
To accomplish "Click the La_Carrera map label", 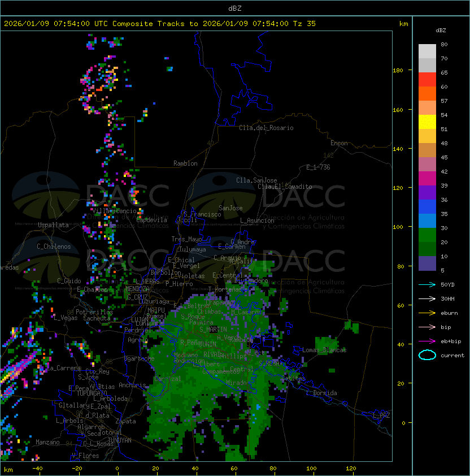I will coord(63,368).
